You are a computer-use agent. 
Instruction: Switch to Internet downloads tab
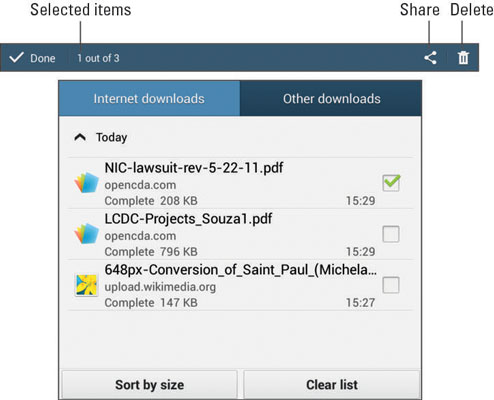[149, 99]
